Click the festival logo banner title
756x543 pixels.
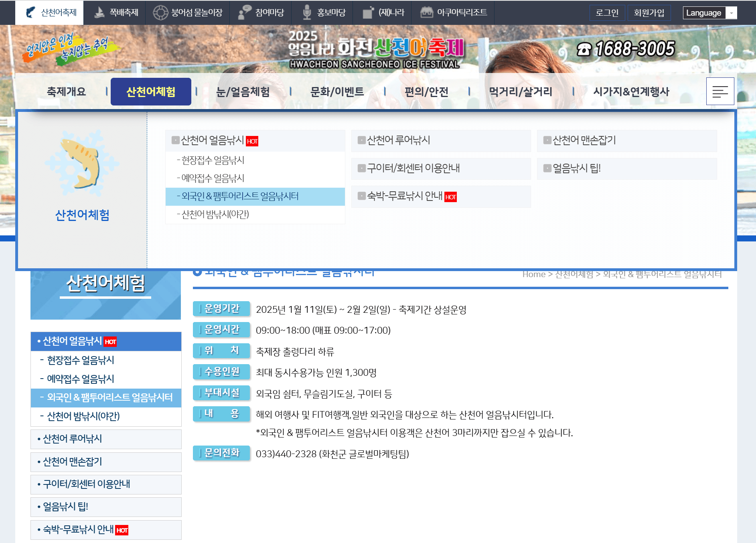coord(376,49)
